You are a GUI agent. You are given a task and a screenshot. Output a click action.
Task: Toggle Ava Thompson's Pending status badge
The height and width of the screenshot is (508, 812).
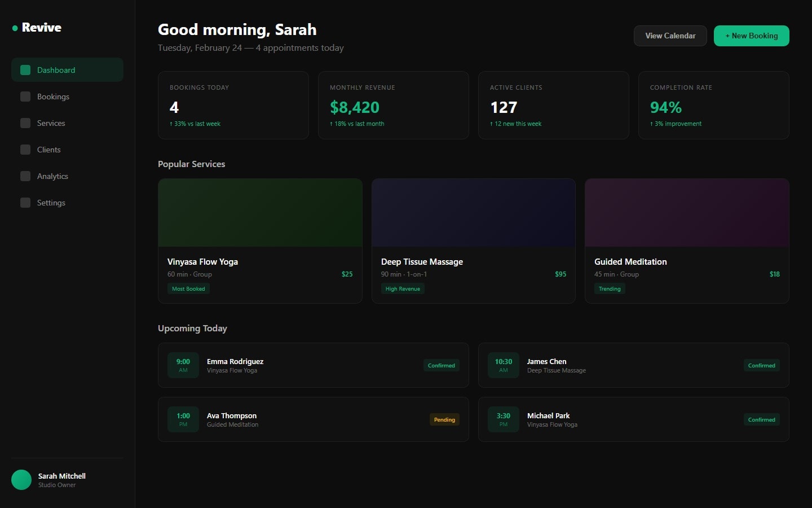(444, 419)
